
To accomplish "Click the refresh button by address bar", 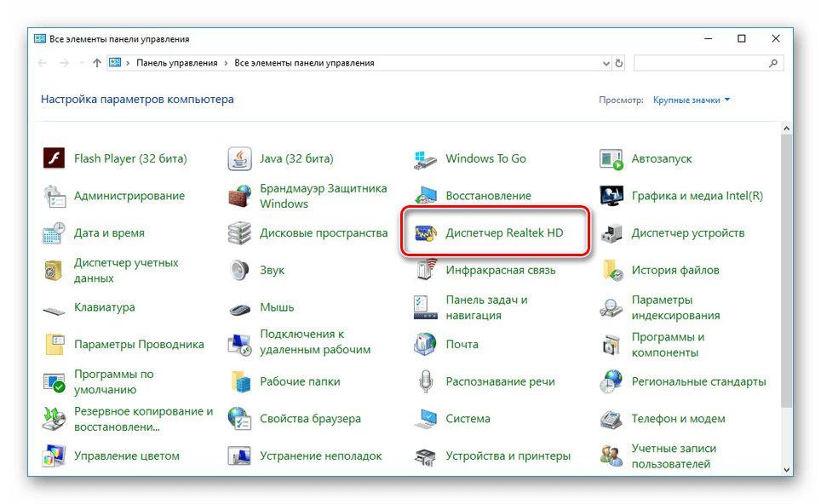I will pos(618,63).
